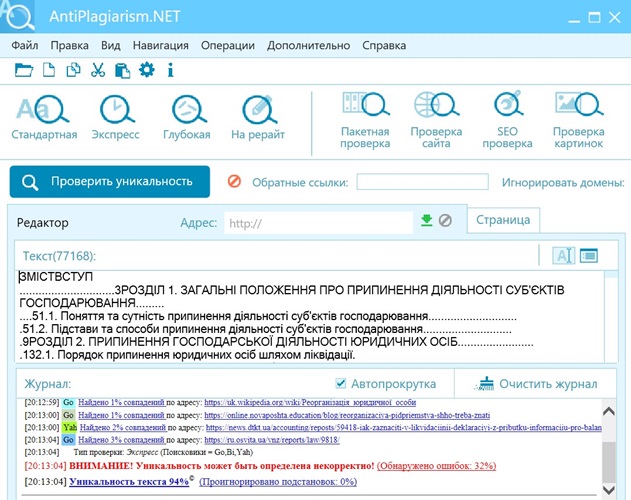Select the Экспресс check mode
This screenshot has width=631, height=500.
coord(115,117)
